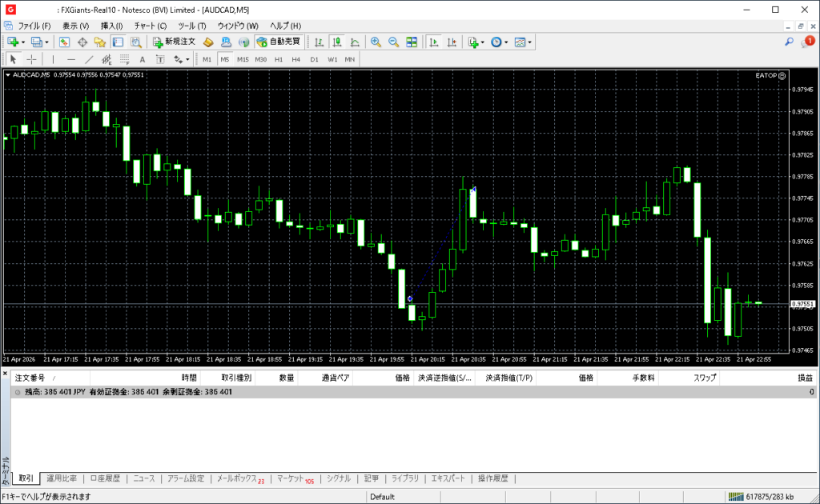Expand the chart templates dropdown

[x=530, y=42]
